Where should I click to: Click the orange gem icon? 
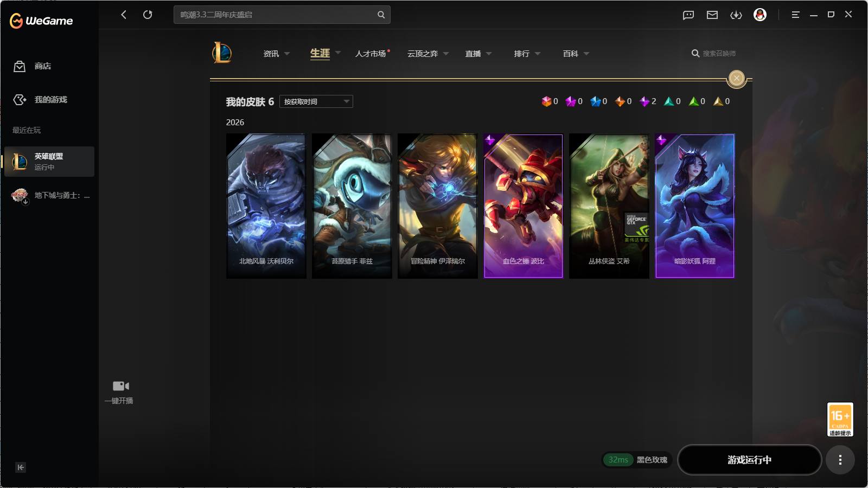[x=620, y=101]
